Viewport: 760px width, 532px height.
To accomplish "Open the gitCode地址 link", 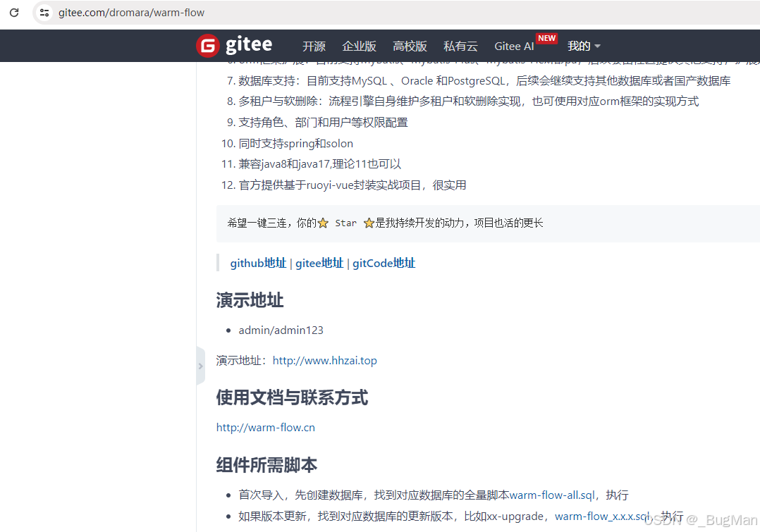I will (384, 263).
